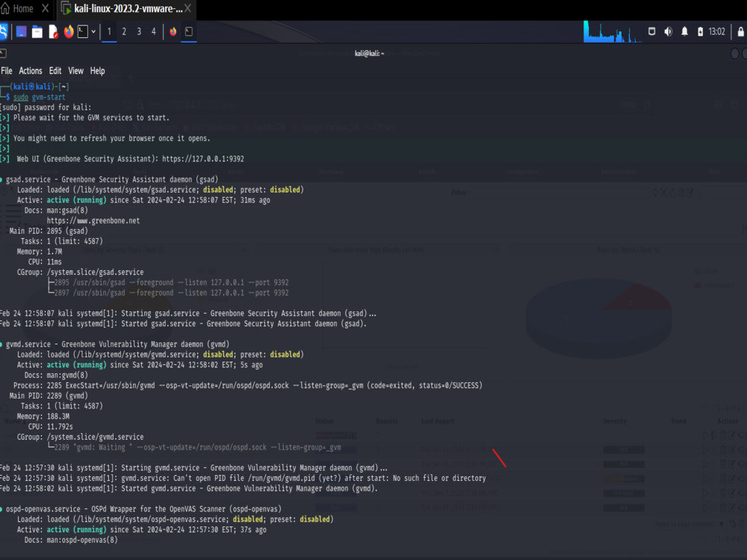Switch to workspace 4

(x=153, y=31)
